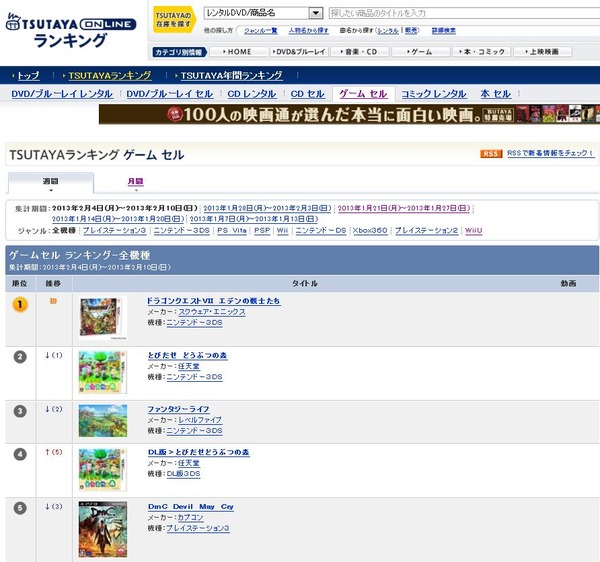The image size is (600, 562).
Task: Click the DL版 とびだせどうぶつの森 cover thumbnail
Action: 103,470
